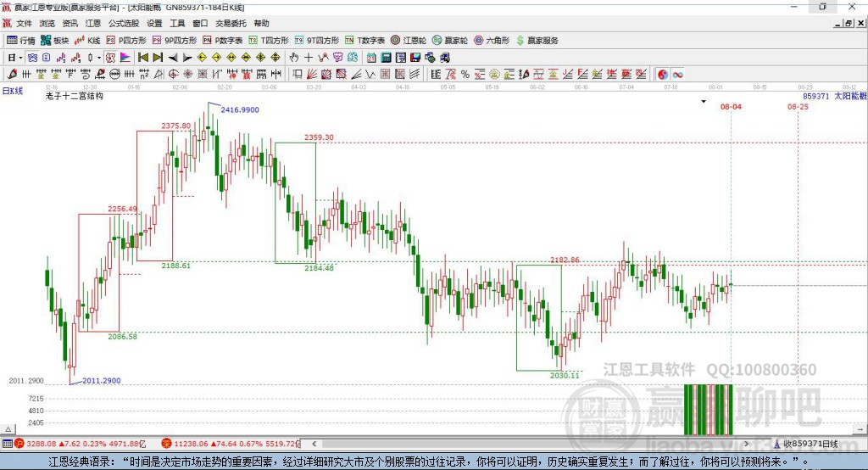
Task: Open the 设置 menu
Action: (x=154, y=23)
